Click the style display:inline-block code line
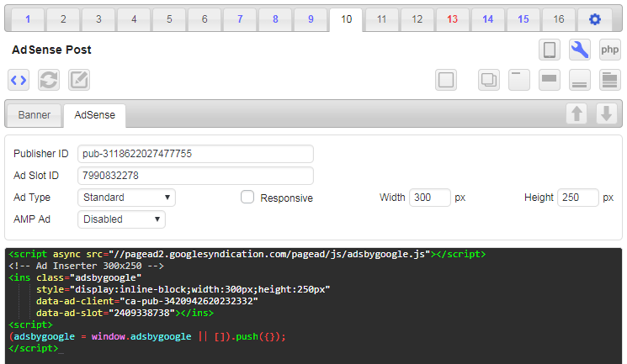Screen dimensions: 627x364 [x=183, y=289]
